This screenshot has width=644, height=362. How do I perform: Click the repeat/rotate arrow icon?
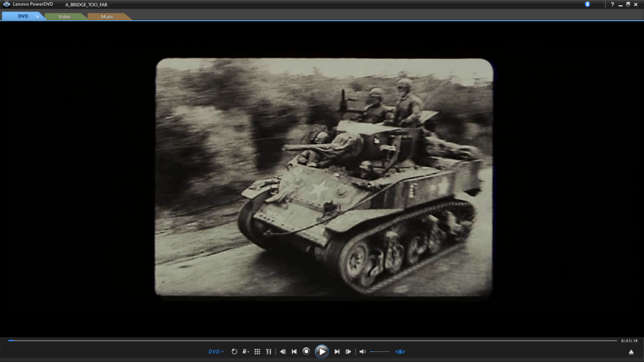click(x=235, y=351)
